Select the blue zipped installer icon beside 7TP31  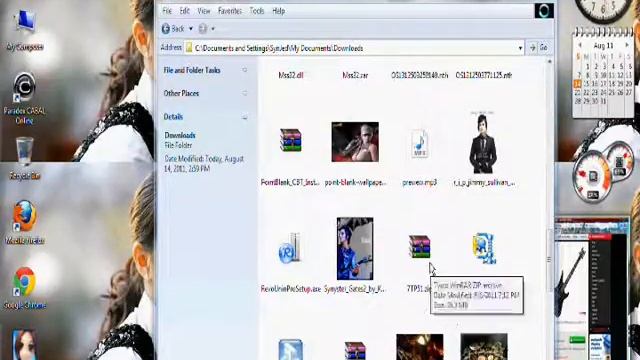484,248
